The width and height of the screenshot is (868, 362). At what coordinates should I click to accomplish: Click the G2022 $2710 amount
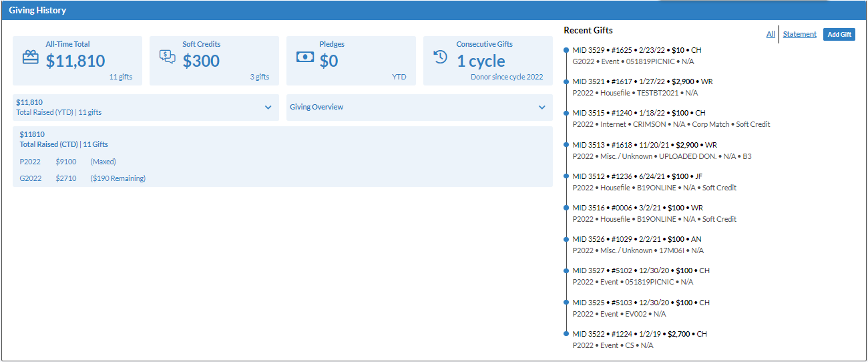66,178
